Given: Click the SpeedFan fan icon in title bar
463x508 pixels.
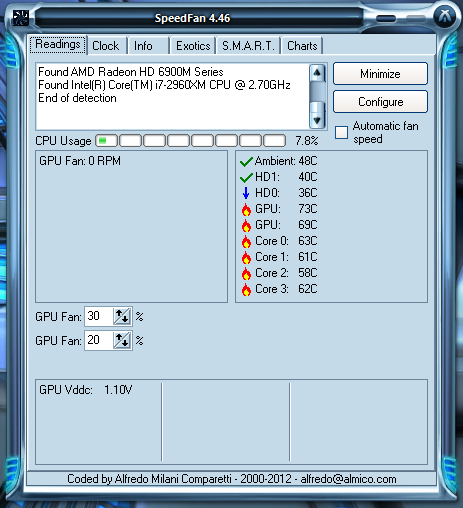Looking at the screenshot, I should [x=21, y=18].
